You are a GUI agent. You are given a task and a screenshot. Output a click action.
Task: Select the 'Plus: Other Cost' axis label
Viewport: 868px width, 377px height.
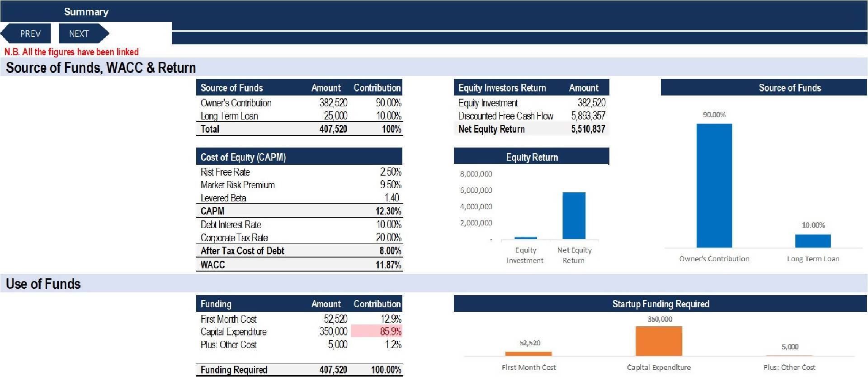(x=789, y=367)
